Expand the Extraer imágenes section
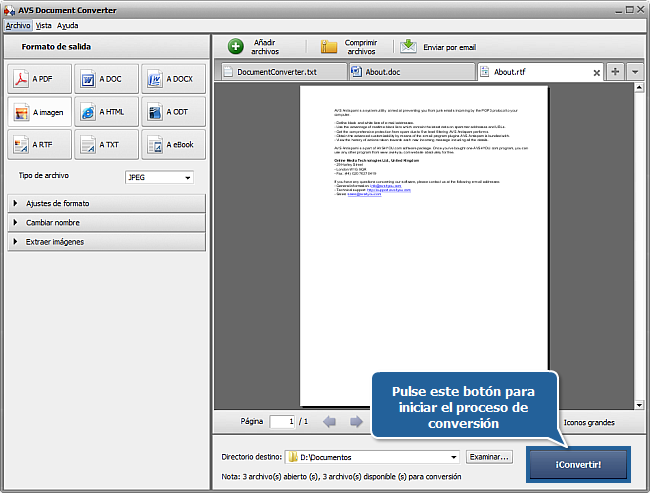This screenshot has height=493, width=650. click(x=107, y=242)
